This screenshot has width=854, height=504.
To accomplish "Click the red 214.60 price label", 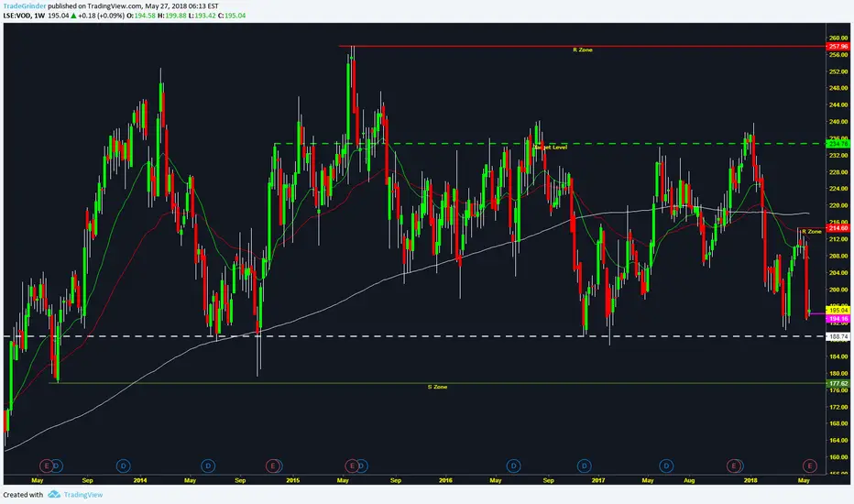I will pos(838,228).
